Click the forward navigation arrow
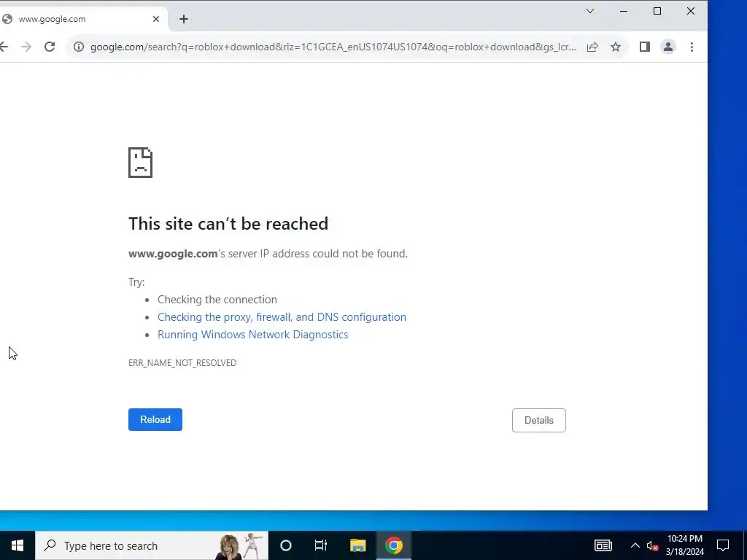 pos(27,47)
